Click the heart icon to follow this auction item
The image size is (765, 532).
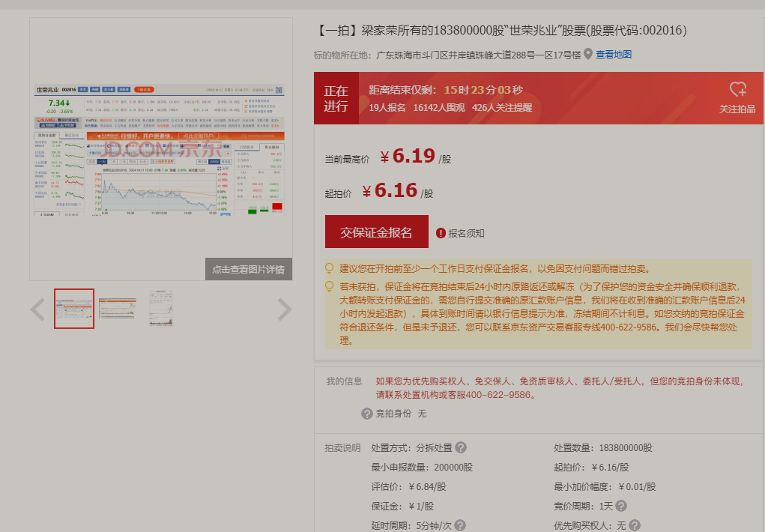click(737, 90)
